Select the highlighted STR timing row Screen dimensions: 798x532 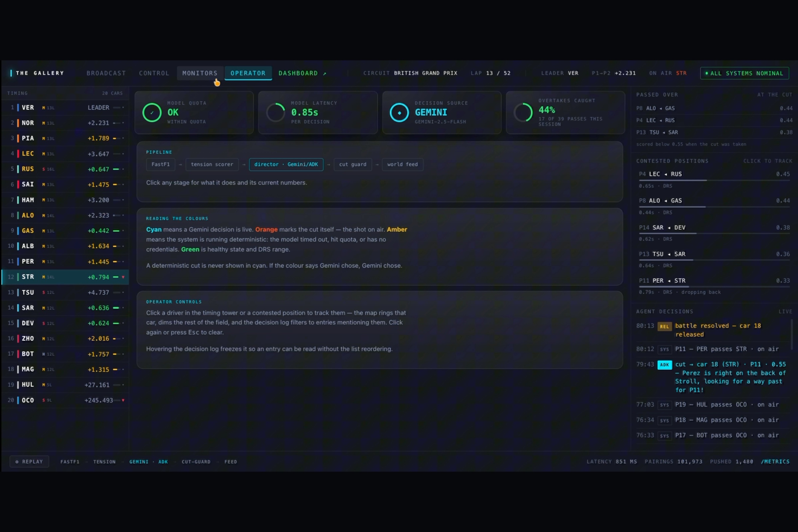pos(65,277)
